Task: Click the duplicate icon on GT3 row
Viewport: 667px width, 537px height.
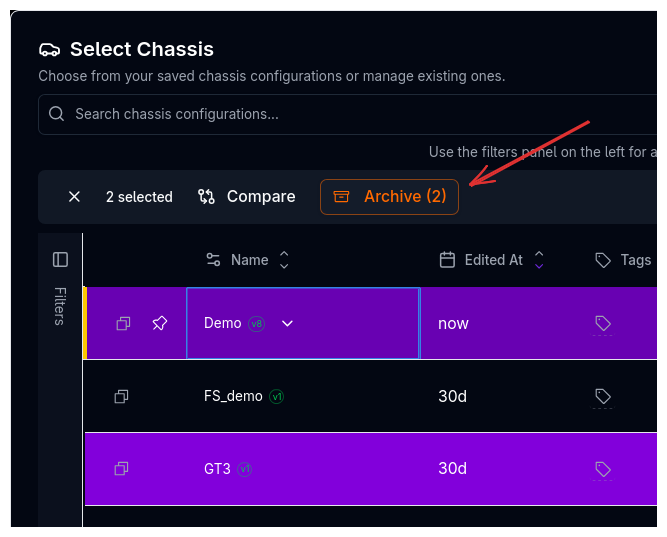Action: pyautogui.click(x=121, y=468)
